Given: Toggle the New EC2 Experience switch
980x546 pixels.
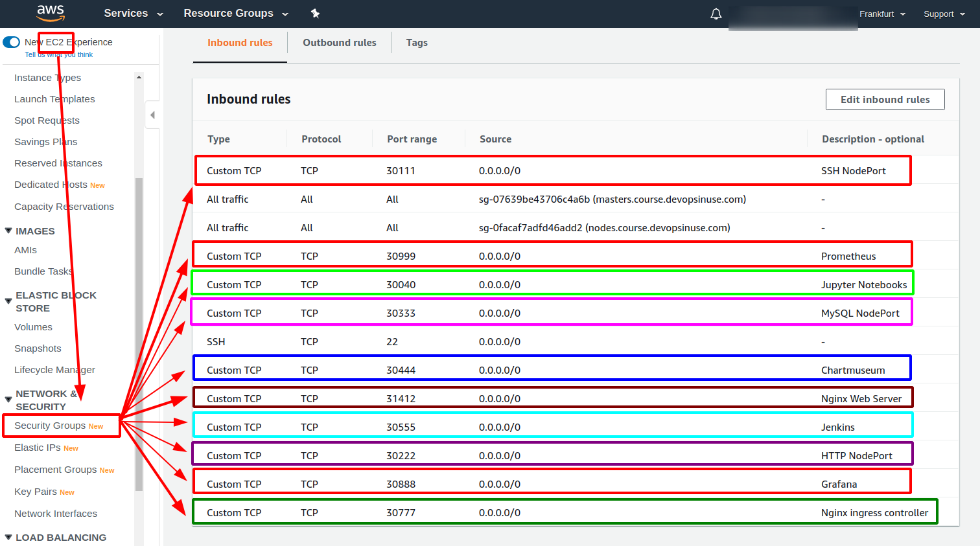Looking at the screenshot, I should click(x=12, y=42).
